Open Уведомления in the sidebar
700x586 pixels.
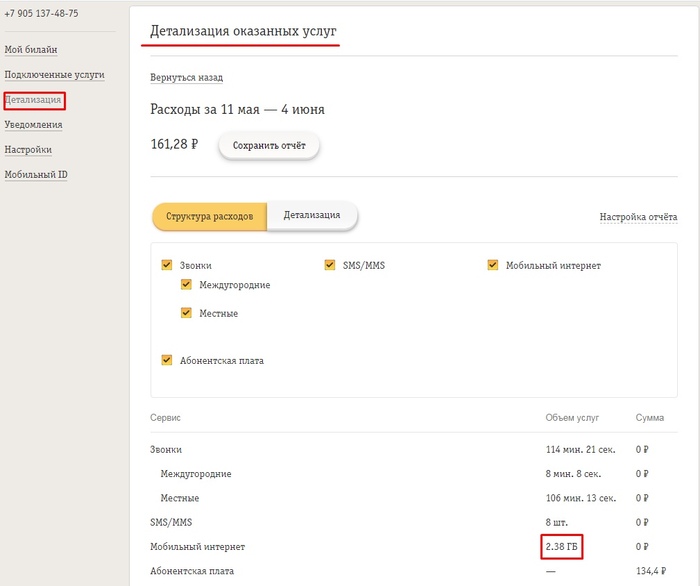tap(33, 125)
